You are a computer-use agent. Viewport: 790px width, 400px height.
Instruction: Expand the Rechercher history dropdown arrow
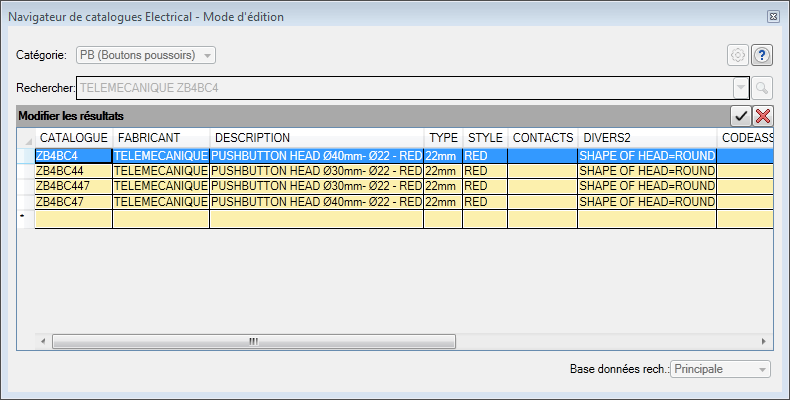(740, 88)
